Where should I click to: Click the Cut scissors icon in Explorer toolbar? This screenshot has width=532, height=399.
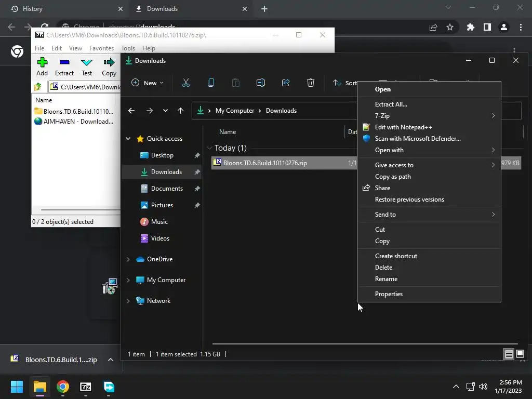click(x=186, y=83)
